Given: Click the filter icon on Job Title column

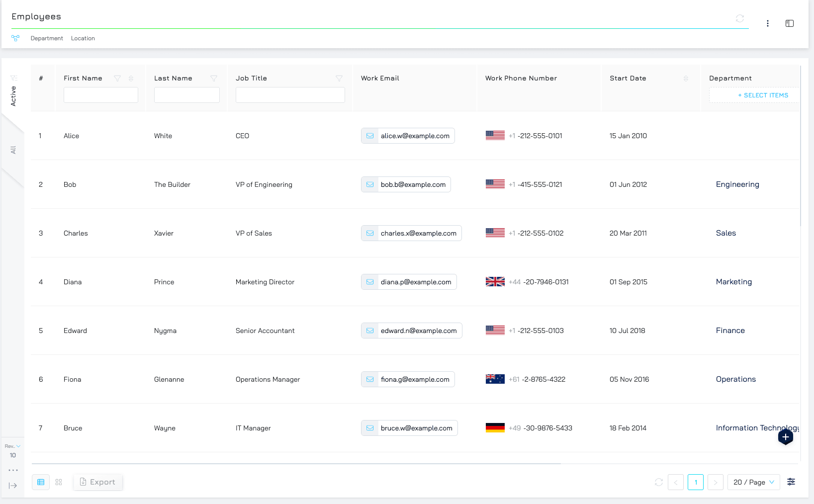Looking at the screenshot, I should point(339,79).
